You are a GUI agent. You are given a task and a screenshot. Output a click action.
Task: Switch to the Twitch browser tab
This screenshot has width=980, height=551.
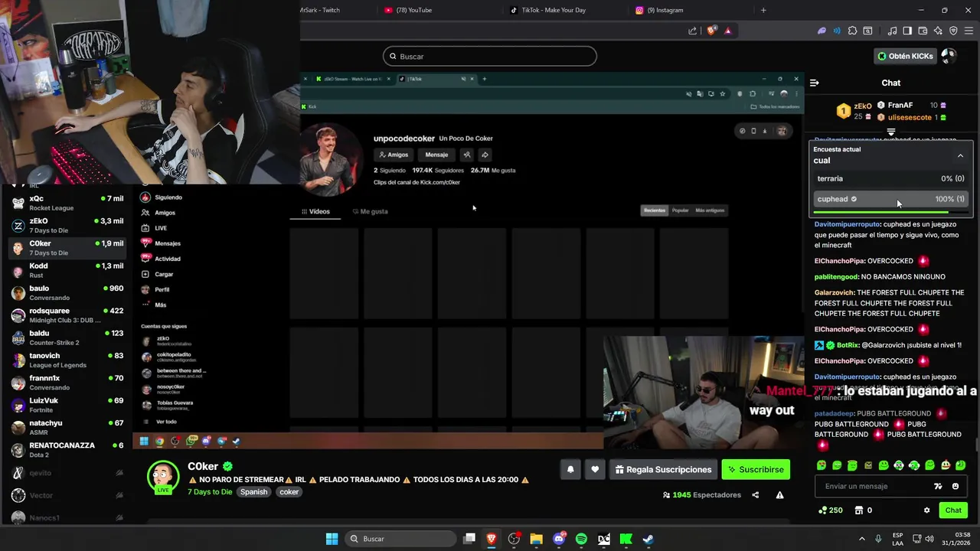click(x=337, y=10)
